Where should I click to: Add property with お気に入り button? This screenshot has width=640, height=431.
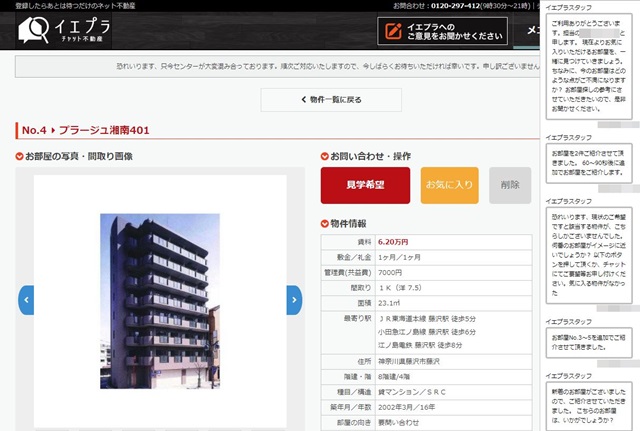click(449, 186)
